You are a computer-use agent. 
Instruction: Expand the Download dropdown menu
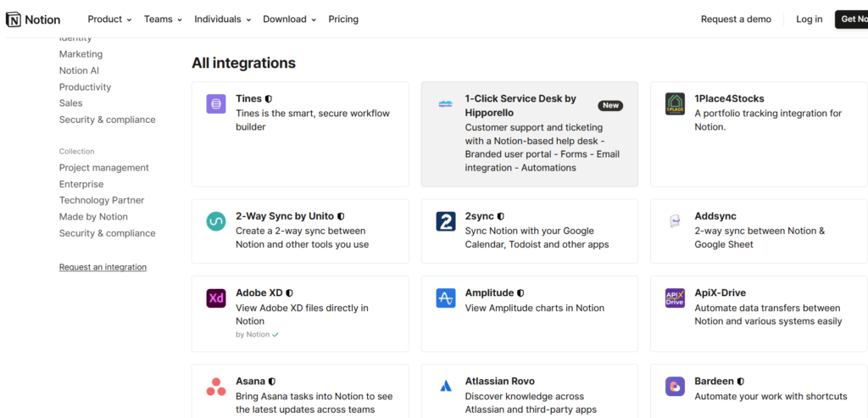[290, 20]
